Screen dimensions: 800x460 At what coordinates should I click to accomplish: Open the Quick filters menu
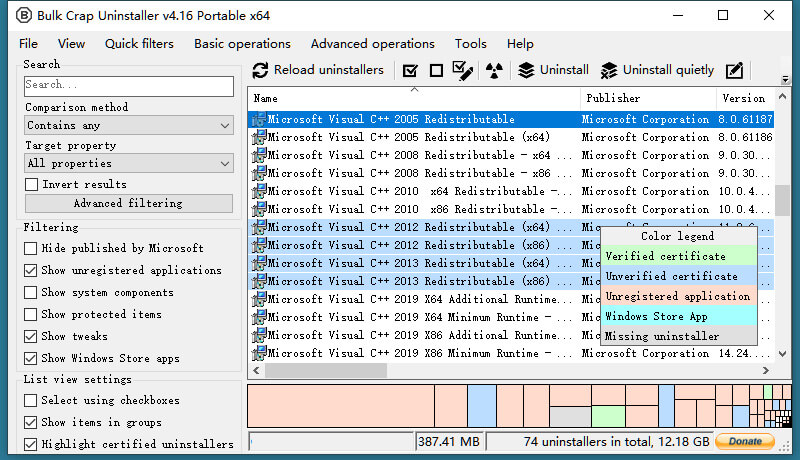139,44
